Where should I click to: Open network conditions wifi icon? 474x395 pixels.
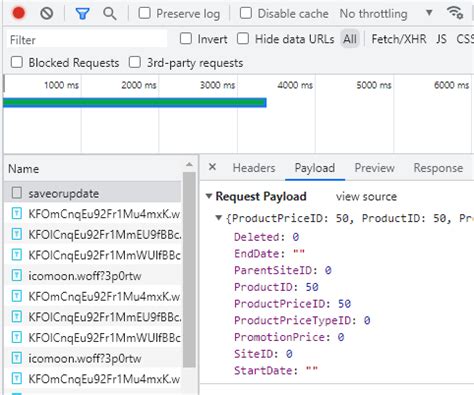click(455, 13)
